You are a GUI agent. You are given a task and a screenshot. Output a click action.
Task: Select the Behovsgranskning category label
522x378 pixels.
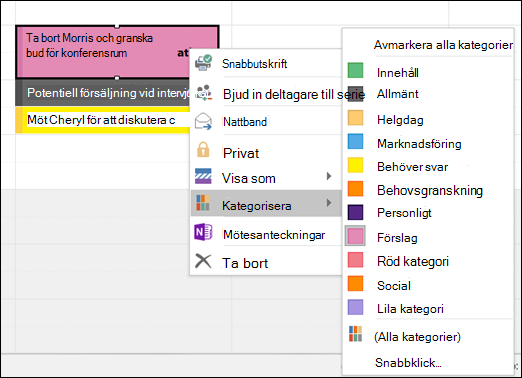tap(430, 191)
